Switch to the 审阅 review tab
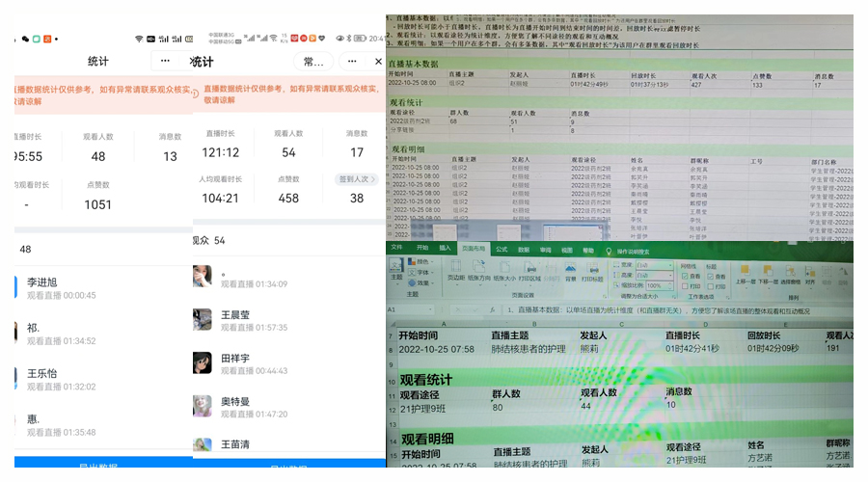Image resolution: width=868 pixels, height=482 pixels. click(545, 250)
